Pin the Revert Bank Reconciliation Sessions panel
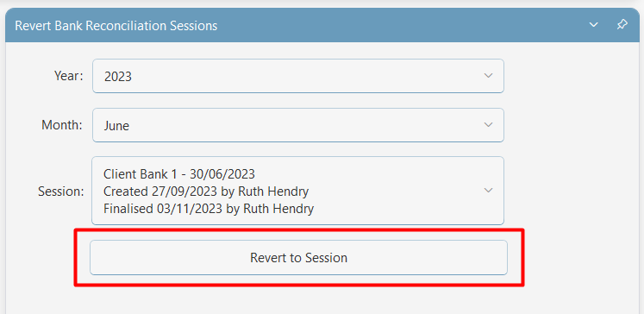The width and height of the screenshot is (644, 314). [622, 25]
